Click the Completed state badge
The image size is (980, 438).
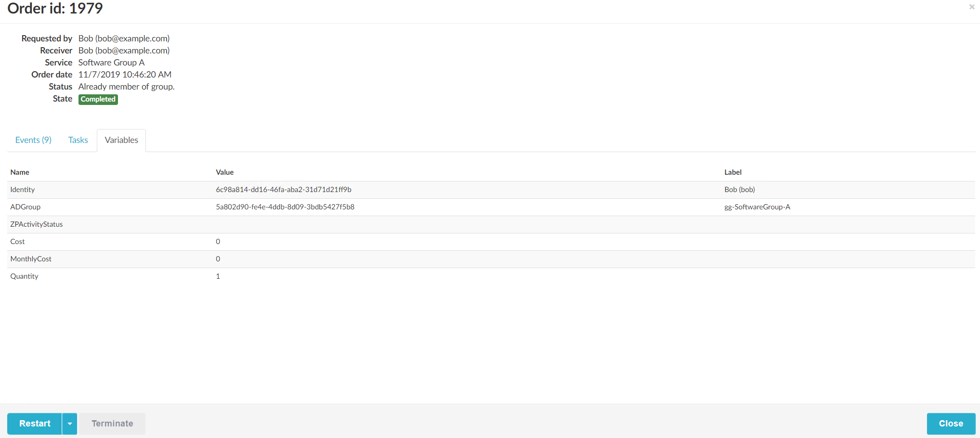(98, 99)
